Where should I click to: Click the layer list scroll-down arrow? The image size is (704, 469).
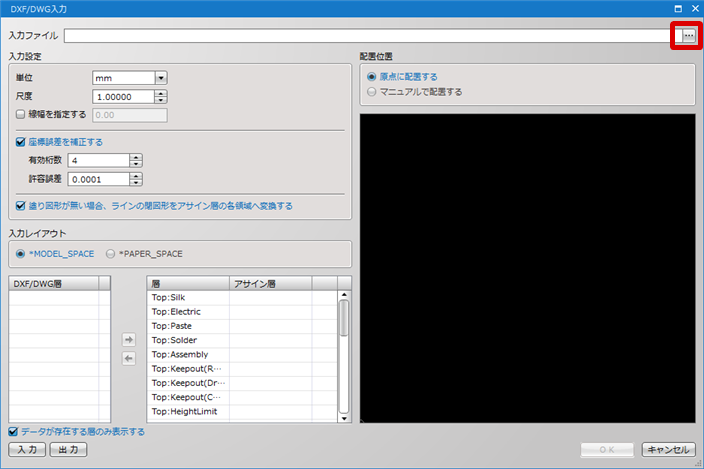pos(344,418)
